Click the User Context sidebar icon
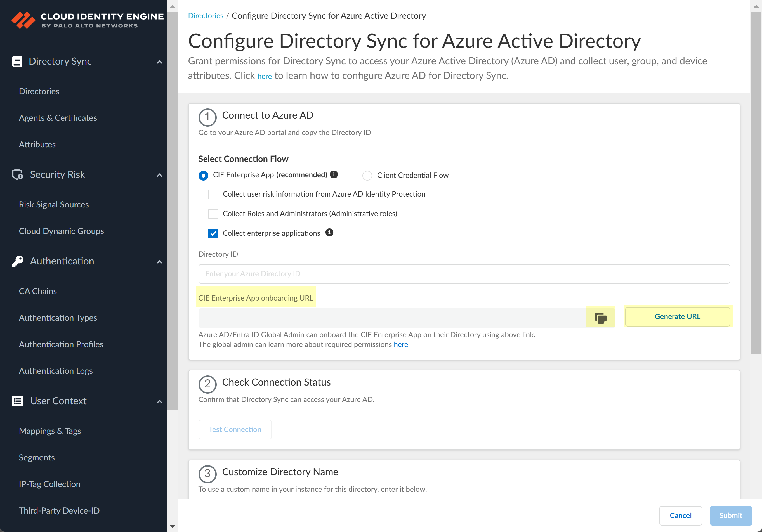 [17, 401]
